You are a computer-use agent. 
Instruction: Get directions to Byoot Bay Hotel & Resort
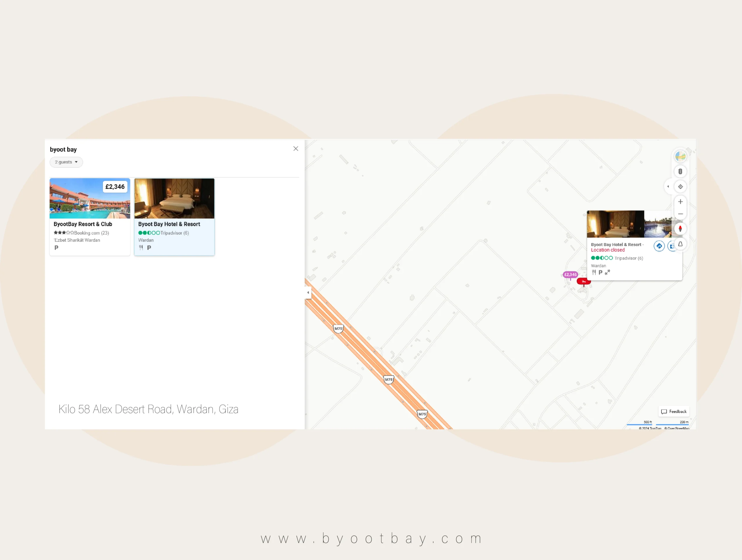(659, 246)
